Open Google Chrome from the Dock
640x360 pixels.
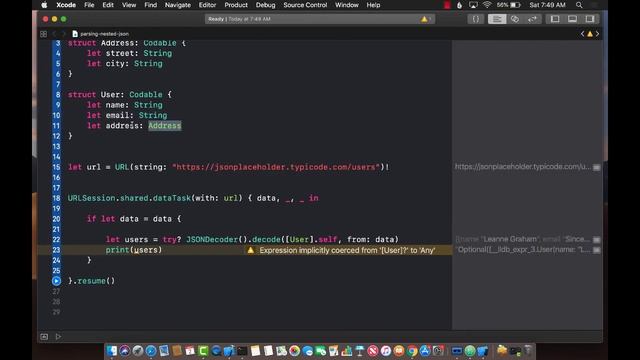(x=412, y=351)
